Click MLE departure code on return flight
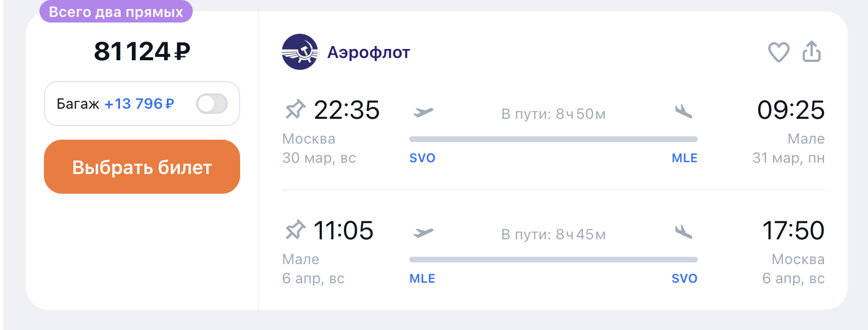The height and width of the screenshot is (330, 868). point(422,279)
